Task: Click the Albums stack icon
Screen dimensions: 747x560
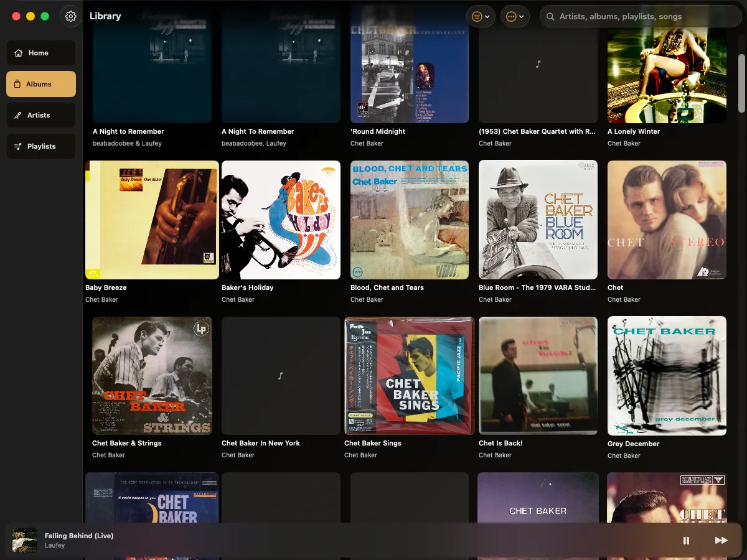Action: point(17,84)
